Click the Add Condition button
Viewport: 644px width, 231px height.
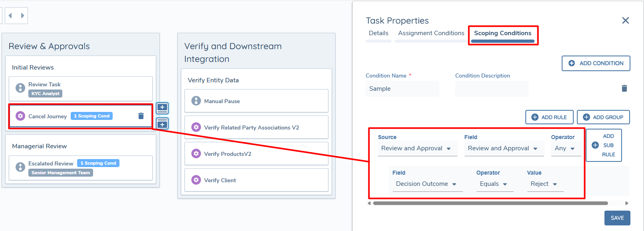tap(596, 63)
